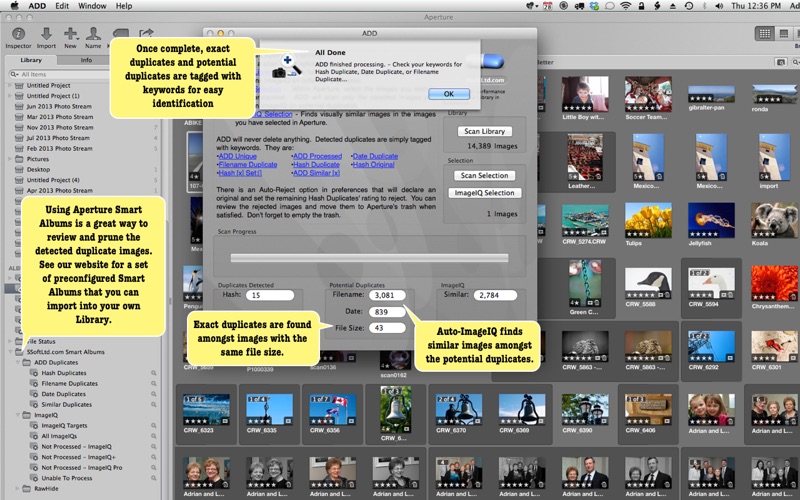Switch to the Info tab in inspector
800x500 pixels.
point(86,60)
